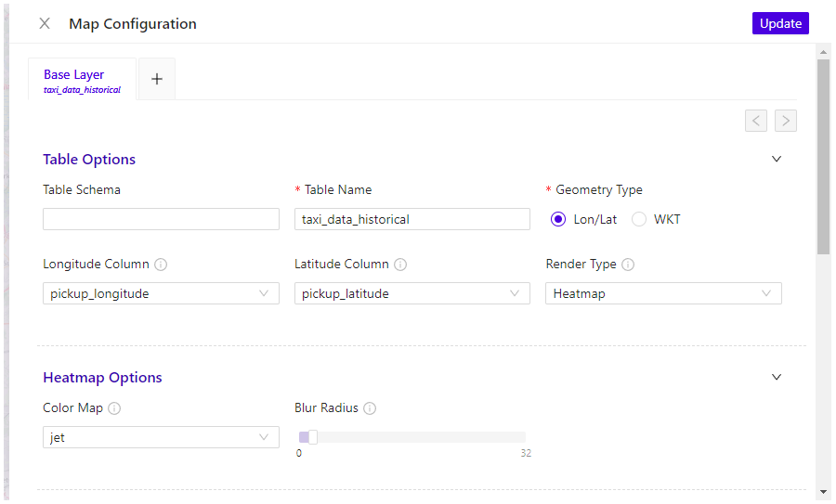The width and height of the screenshot is (836, 504).
Task: Open the Longitude Column dropdown
Action: click(x=161, y=293)
